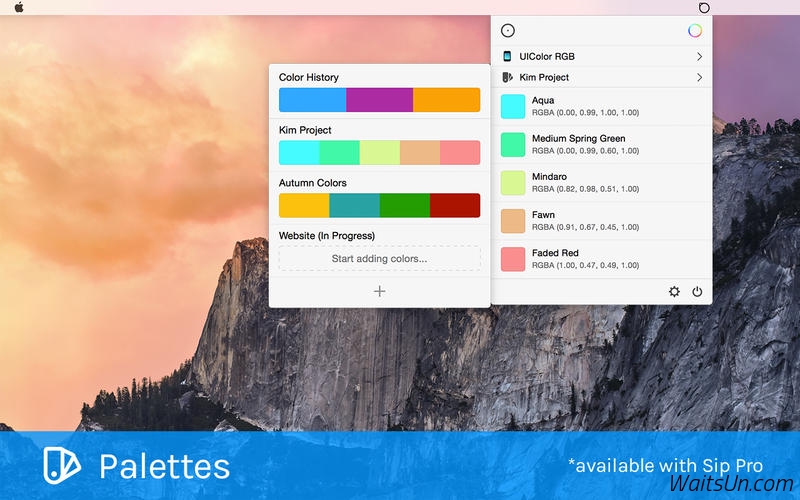Select cyan color in Kim Project palette
Viewport: 800px width, 500px height.
299,153
